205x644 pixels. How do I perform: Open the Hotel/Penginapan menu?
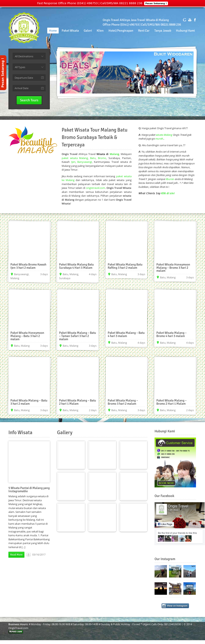coord(121,30)
